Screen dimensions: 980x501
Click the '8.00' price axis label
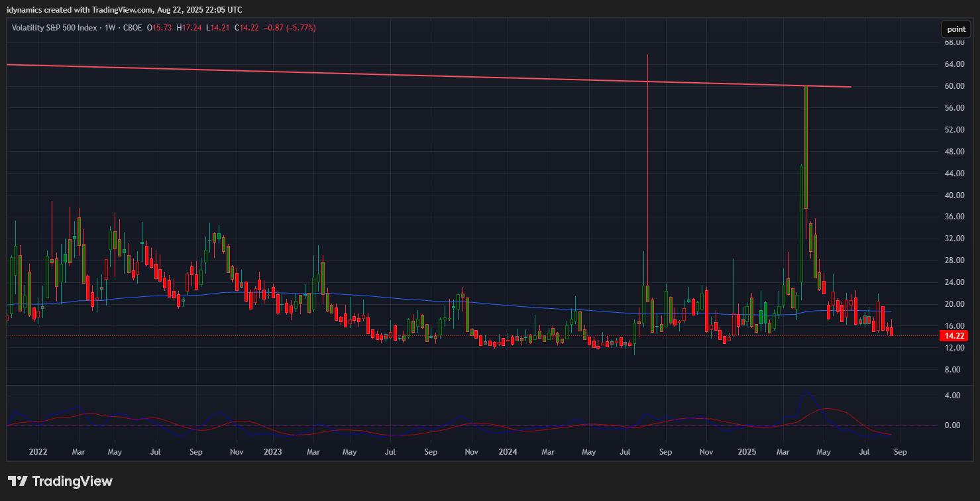point(953,370)
